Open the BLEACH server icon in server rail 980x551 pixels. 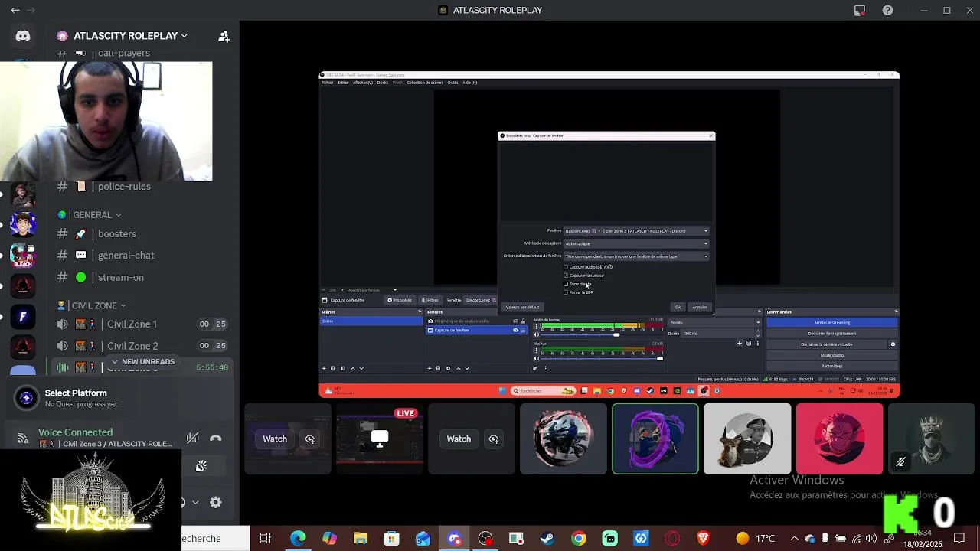(22, 255)
